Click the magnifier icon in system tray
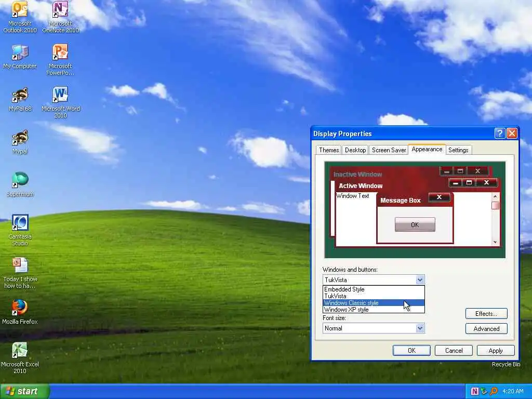The width and height of the screenshot is (532, 399). [x=494, y=391]
